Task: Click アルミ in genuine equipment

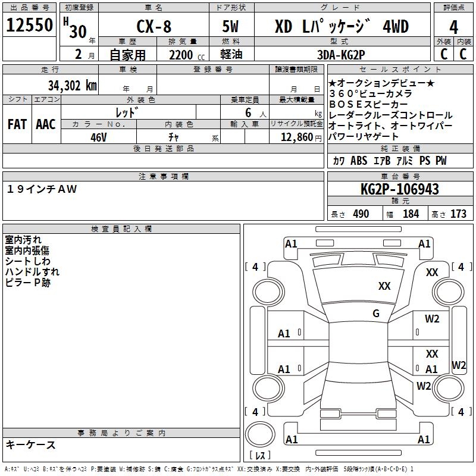Action: pos(405,161)
